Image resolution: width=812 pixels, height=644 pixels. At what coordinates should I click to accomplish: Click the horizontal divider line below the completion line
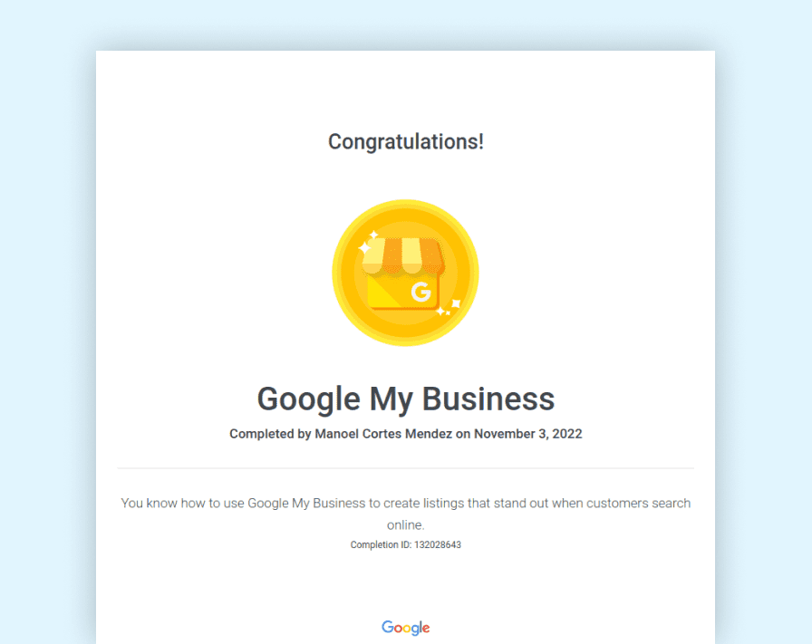pos(405,468)
